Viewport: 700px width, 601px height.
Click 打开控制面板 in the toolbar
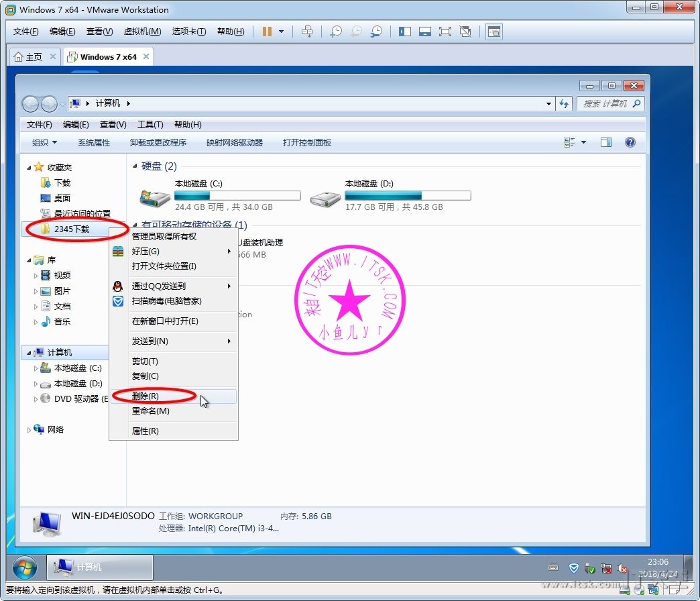pyautogui.click(x=306, y=142)
